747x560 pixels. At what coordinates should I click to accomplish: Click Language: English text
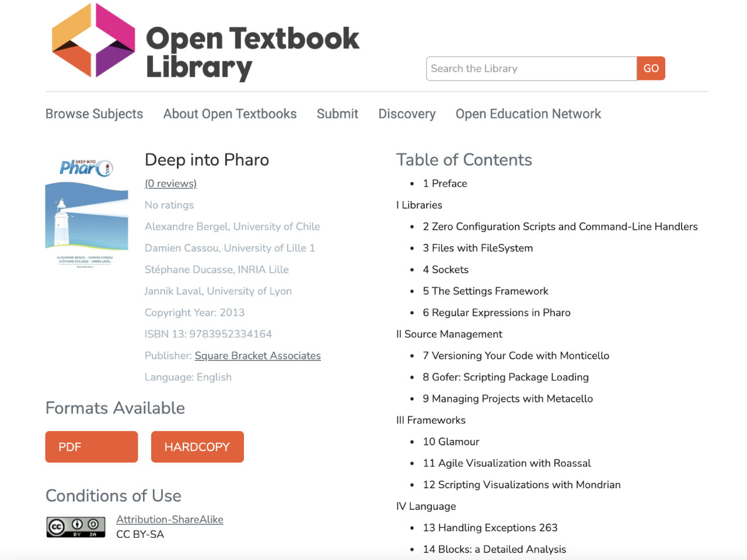tap(188, 377)
